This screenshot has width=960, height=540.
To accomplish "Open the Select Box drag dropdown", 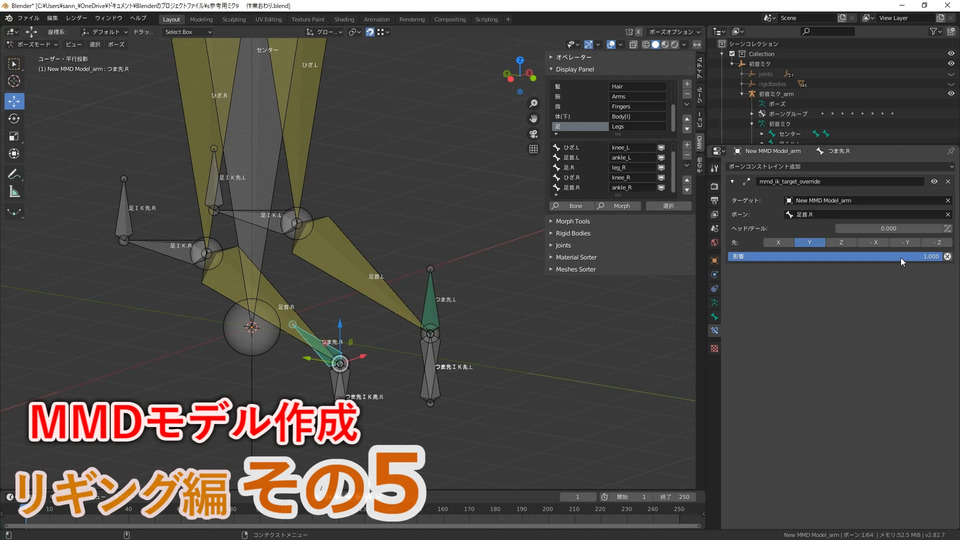I will point(188,32).
